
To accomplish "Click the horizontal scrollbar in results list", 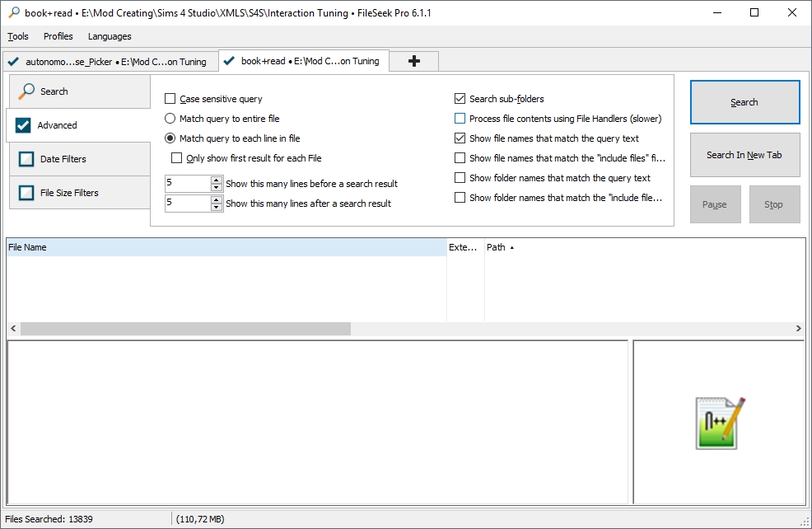I will (x=185, y=329).
